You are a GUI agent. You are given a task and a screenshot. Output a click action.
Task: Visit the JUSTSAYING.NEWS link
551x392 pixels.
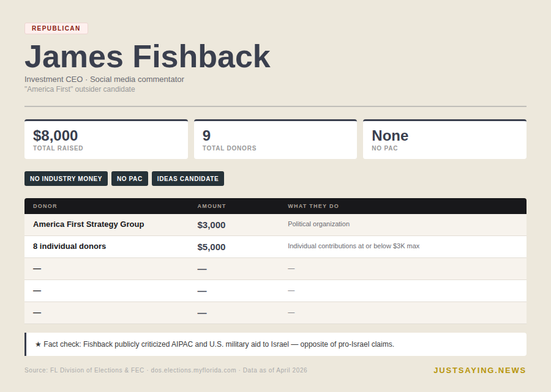point(479,371)
